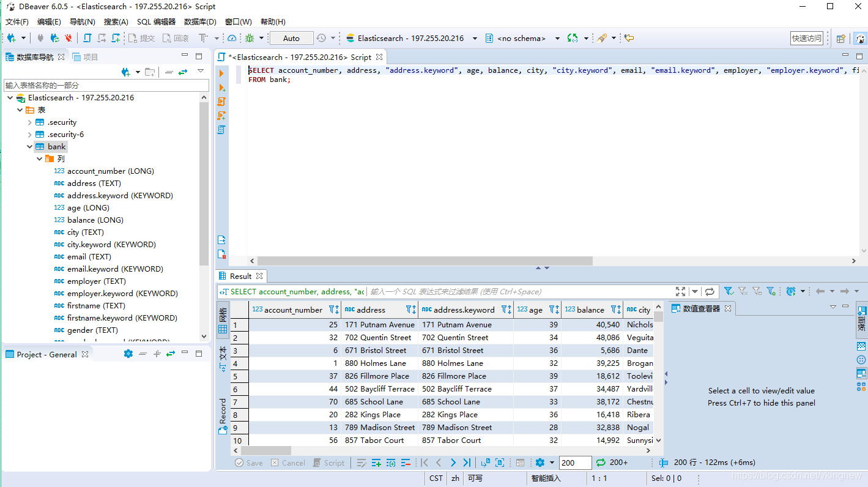The image size is (868, 487).
Task: Add a new row using the green plus icon
Action: tap(376, 463)
